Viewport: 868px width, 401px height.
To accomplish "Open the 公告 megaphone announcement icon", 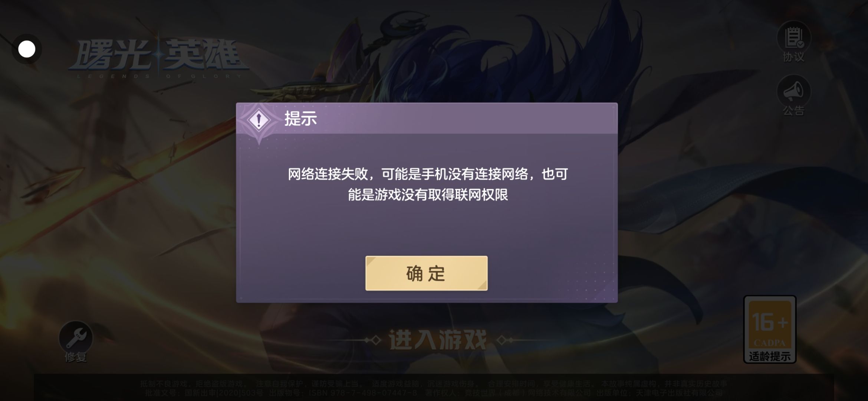I will click(794, 91).
